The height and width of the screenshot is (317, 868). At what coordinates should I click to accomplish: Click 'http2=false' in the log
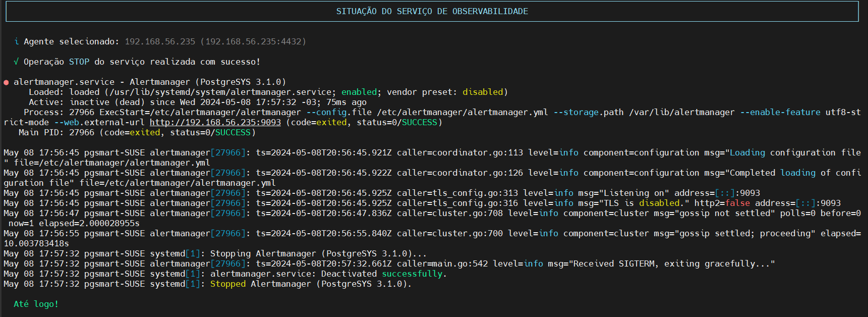click(x=722, y=203)
